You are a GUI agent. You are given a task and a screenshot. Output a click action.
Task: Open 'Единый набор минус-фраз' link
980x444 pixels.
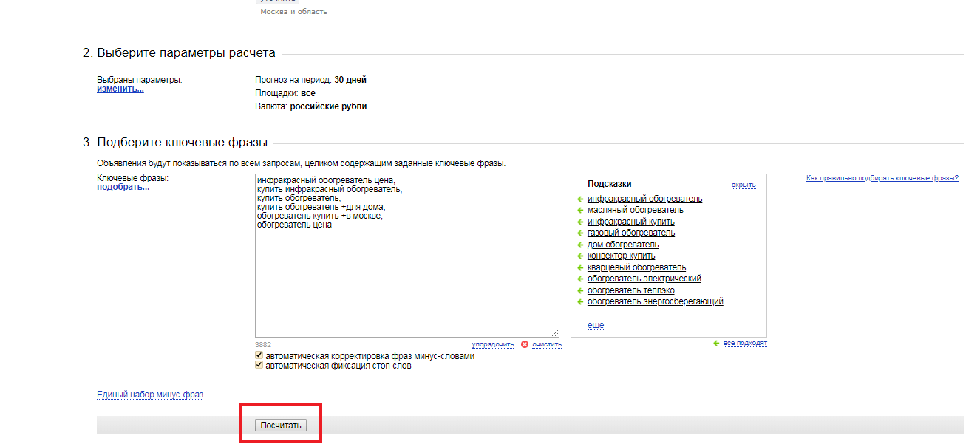(x=150, y=395)
